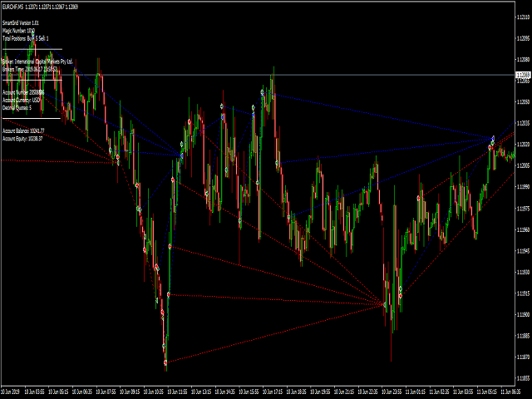This screenshot has height=399, width=532.
Task: Click the 1.11930 price scale label
Action: coord(524,272)
